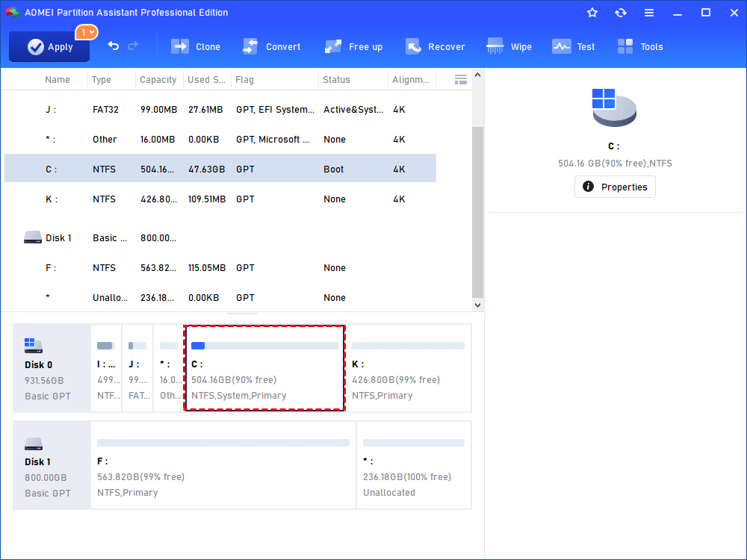Select the F: 563.82GB block in disk map

pos(223,465)
